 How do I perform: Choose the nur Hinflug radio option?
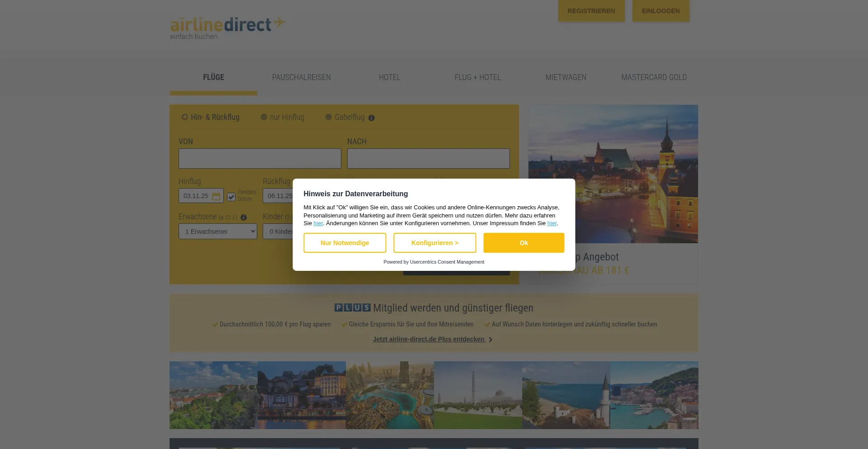point(264,117)
